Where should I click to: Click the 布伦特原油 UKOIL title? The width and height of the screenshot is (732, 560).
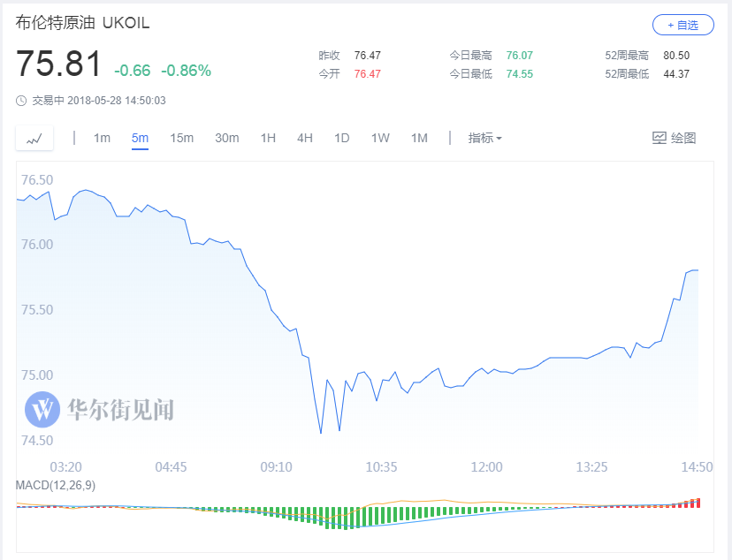(82, 23)
